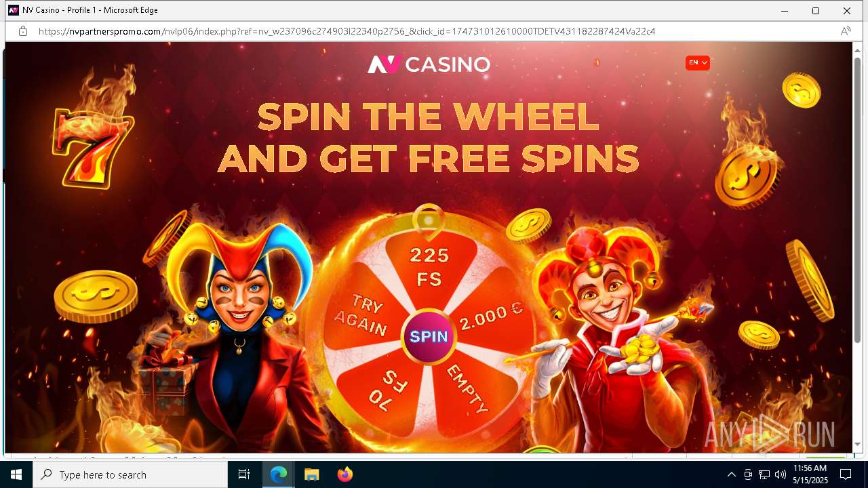Click the address bar URL

coord(347,31)
